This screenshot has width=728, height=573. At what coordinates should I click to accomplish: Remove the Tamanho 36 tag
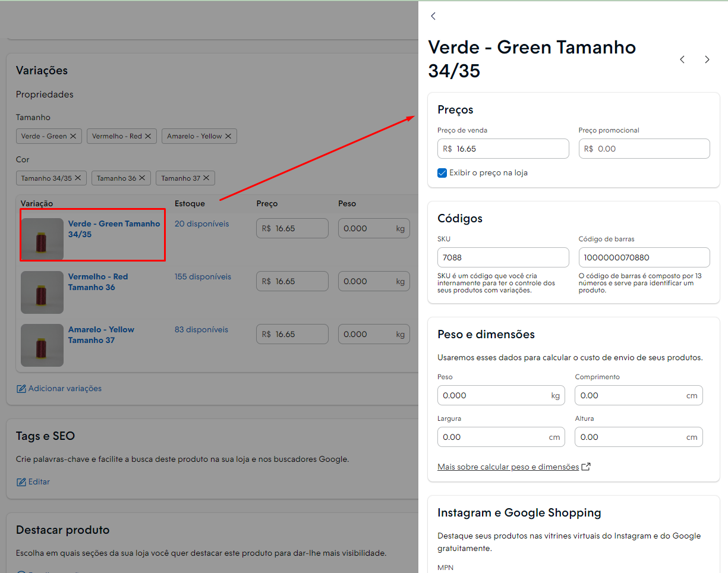coord(142,178)
